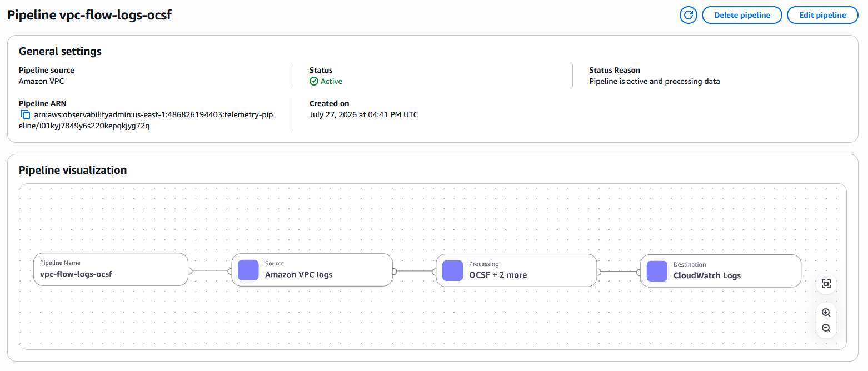This screenshot has height=371, width=868.
Task: Click the CloudWatch Logs destination label
Action: 707,275
